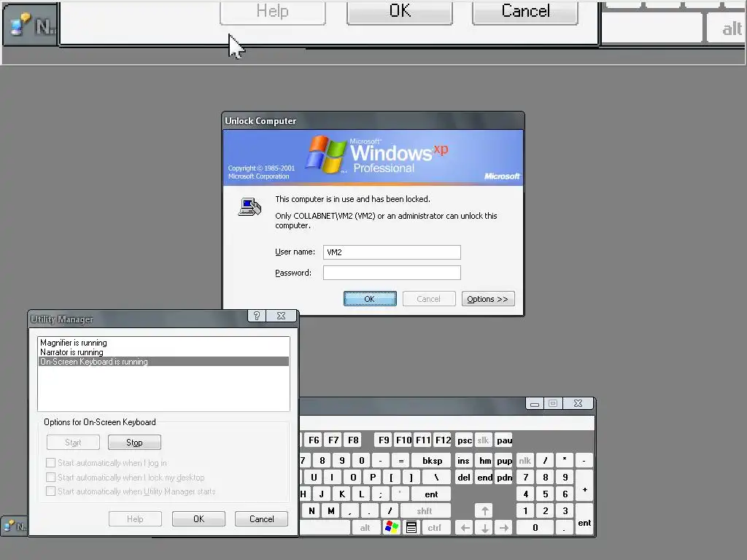The image size is (747, 560).
Task: Click the Password field
Action: pos(392,273)
